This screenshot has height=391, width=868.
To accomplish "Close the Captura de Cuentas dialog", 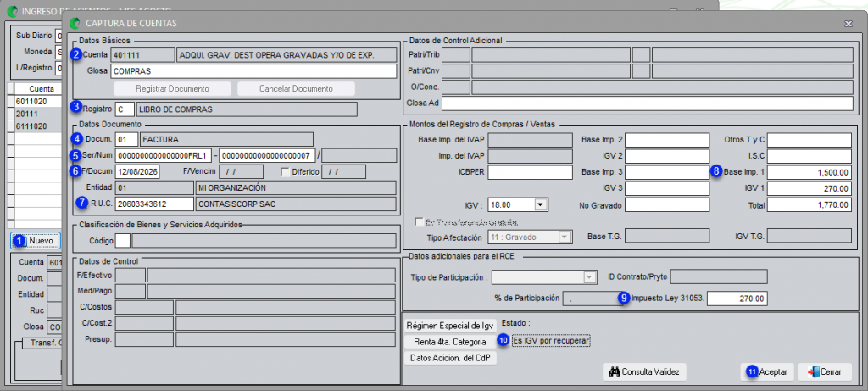I will click(848, 24).
